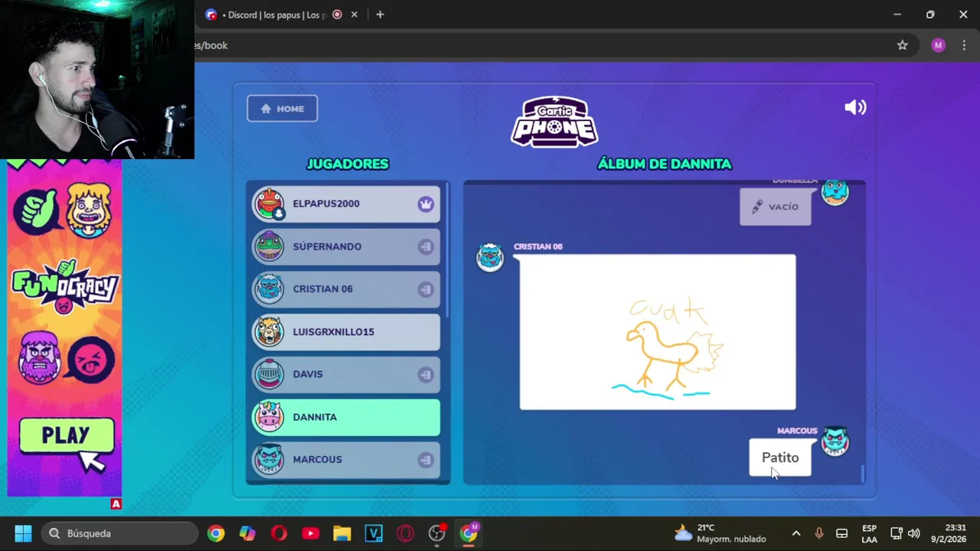980x551 pixels.
Task: Click the browser address bar
Action: pos(536,45)
